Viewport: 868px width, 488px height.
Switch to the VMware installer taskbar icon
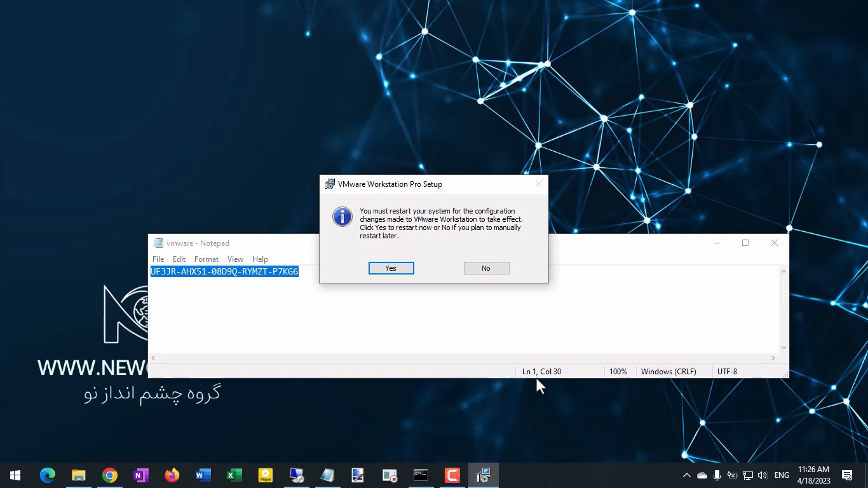tap(484, 475)
